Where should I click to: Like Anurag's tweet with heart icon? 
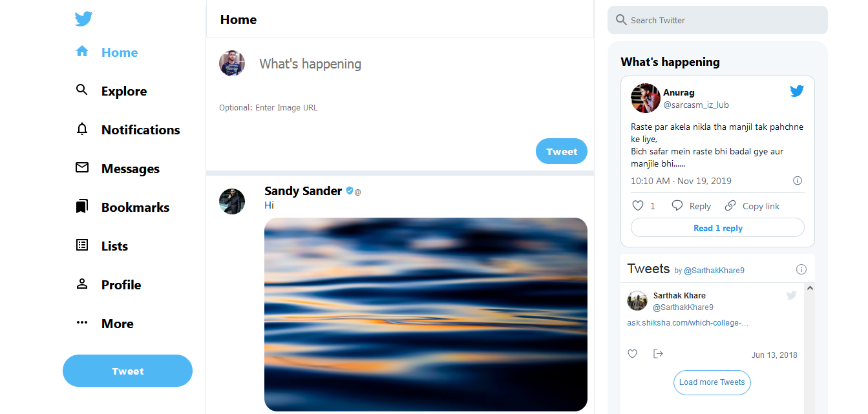(x=638, y=206)
